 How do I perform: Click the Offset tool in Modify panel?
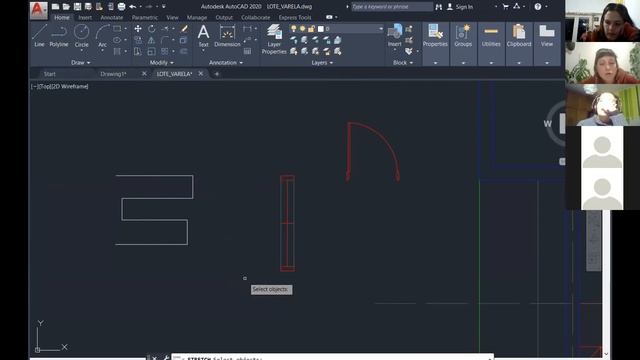point(184,51)
